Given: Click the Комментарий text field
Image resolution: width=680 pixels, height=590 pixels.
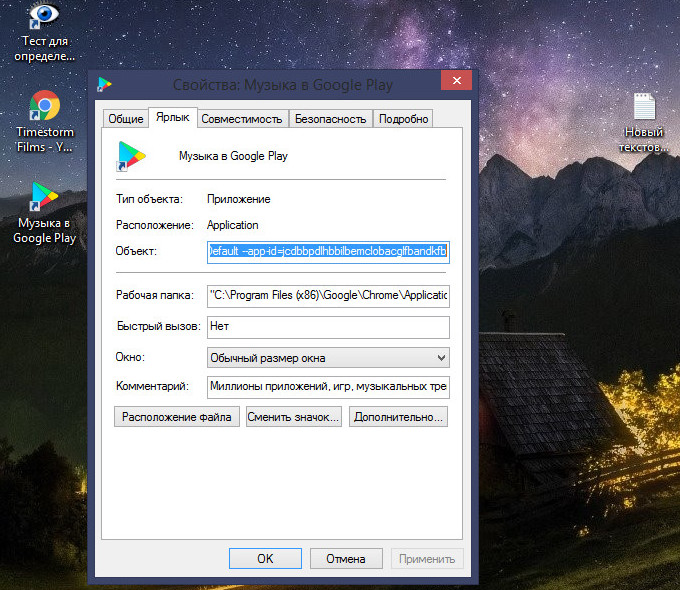Looking at the screenshot, I should (328, 387).
